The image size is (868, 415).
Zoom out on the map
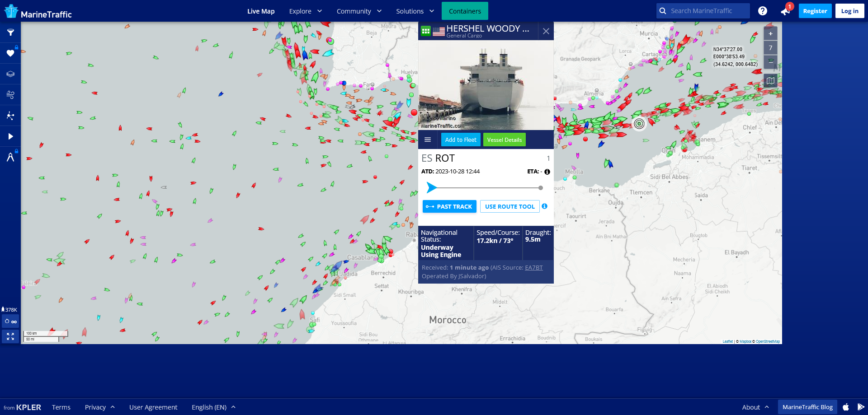pos(770,62)
